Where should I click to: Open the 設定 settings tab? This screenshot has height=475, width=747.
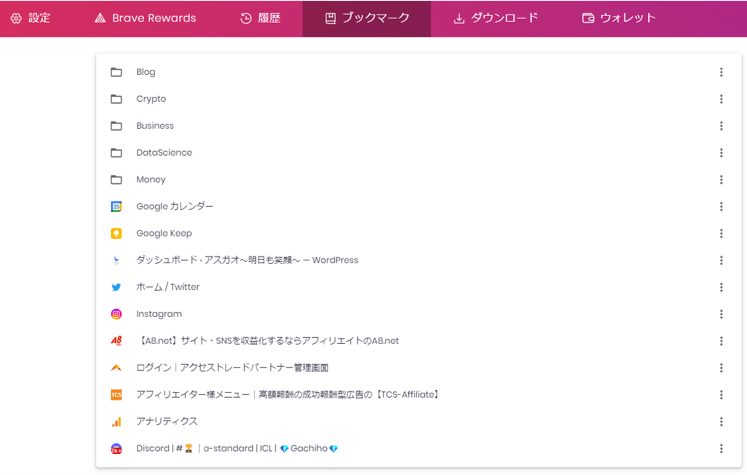[30, 19]
